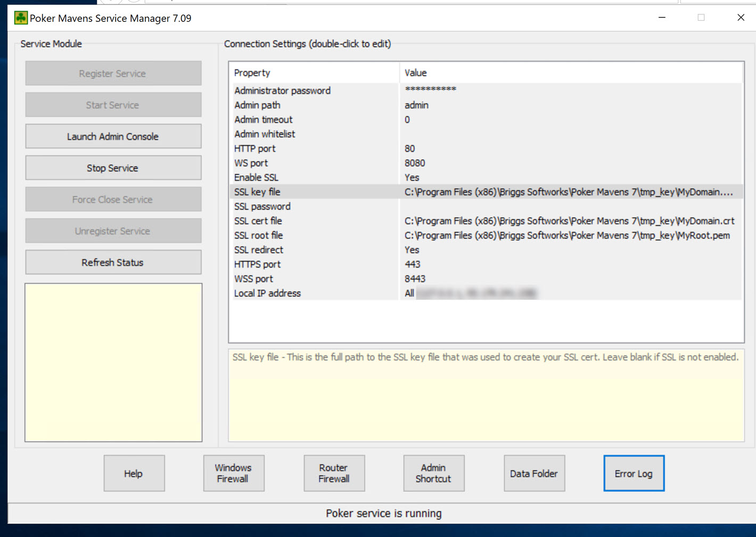Minimize the Service Manager window
This screenshot has height=537, width=756.
click(662, 18)
